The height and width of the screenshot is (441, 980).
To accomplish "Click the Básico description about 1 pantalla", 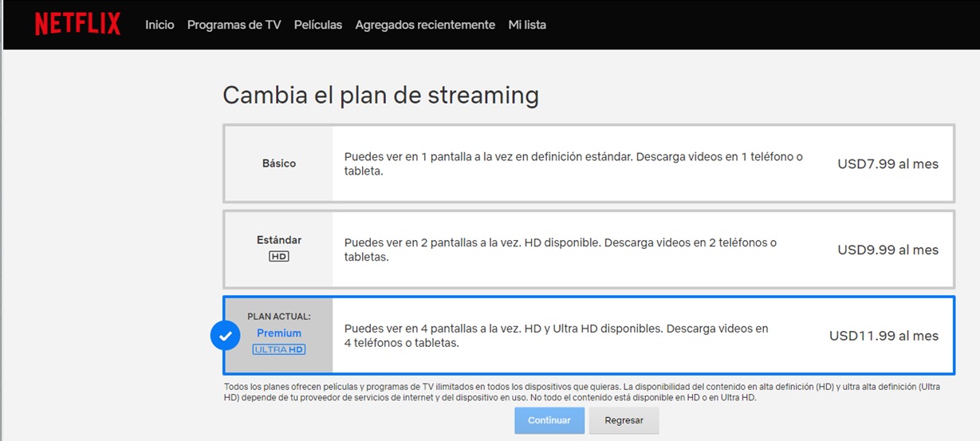I will point(573,163).
